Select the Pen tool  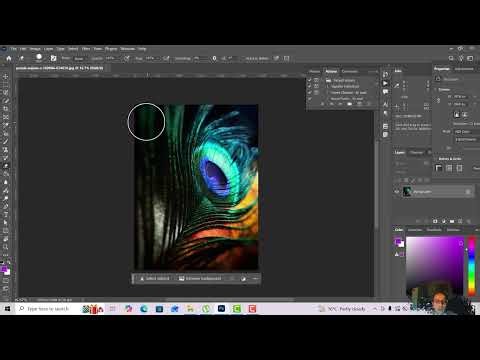coord(6,206)
